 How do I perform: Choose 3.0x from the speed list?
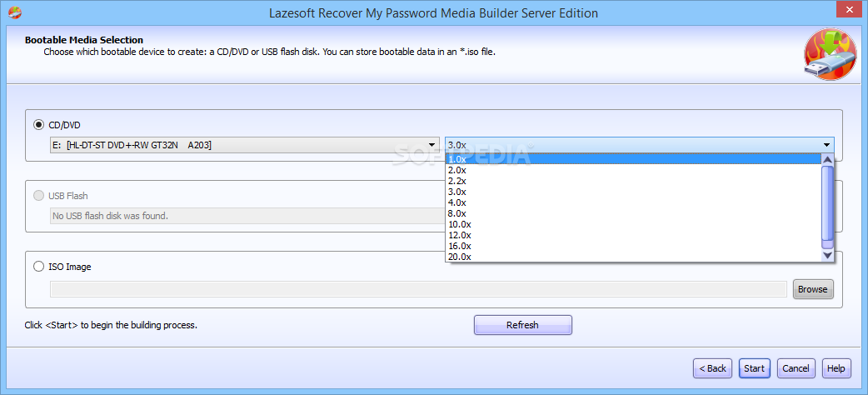pyautogui.click(x=633, y=192)
